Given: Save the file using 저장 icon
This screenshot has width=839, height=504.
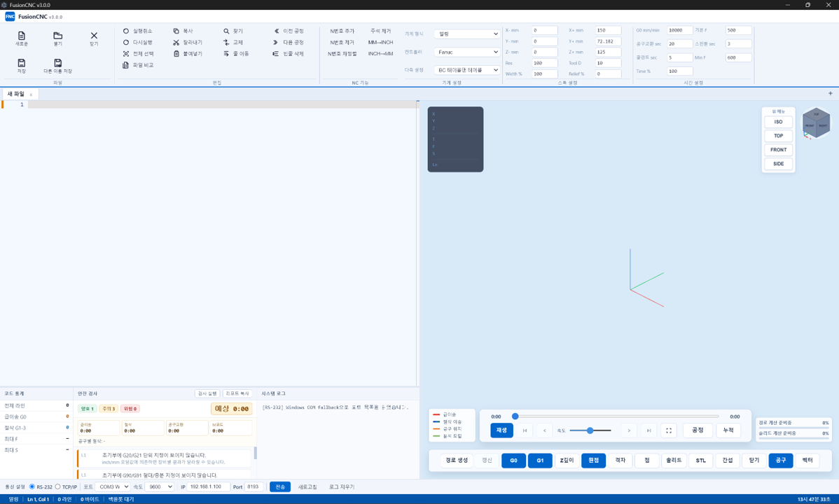Looking at the screenshot, I should 22,63.
